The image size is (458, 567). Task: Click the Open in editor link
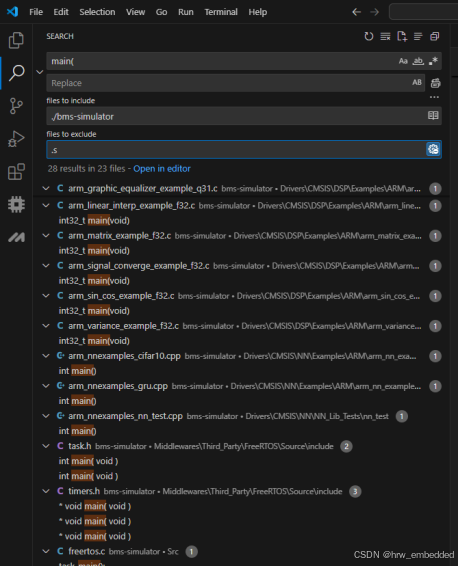[x=162, y=169]
